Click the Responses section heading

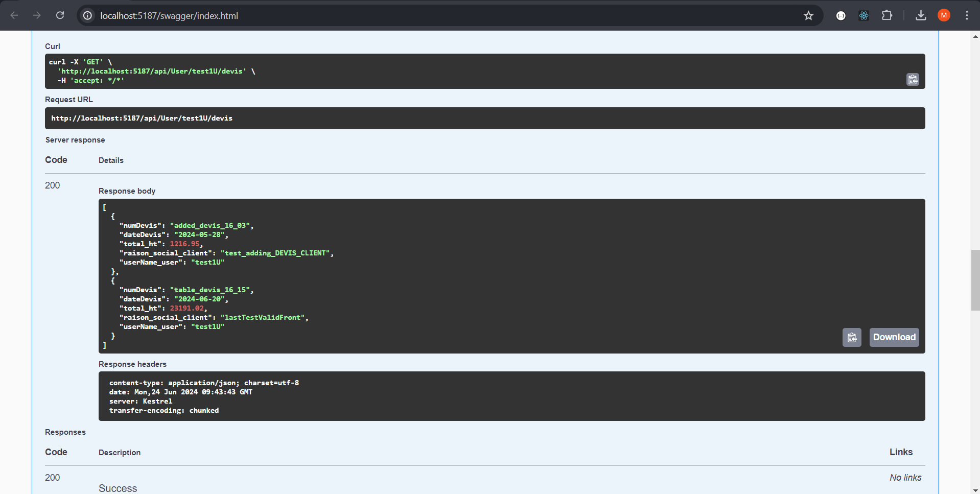65,432
